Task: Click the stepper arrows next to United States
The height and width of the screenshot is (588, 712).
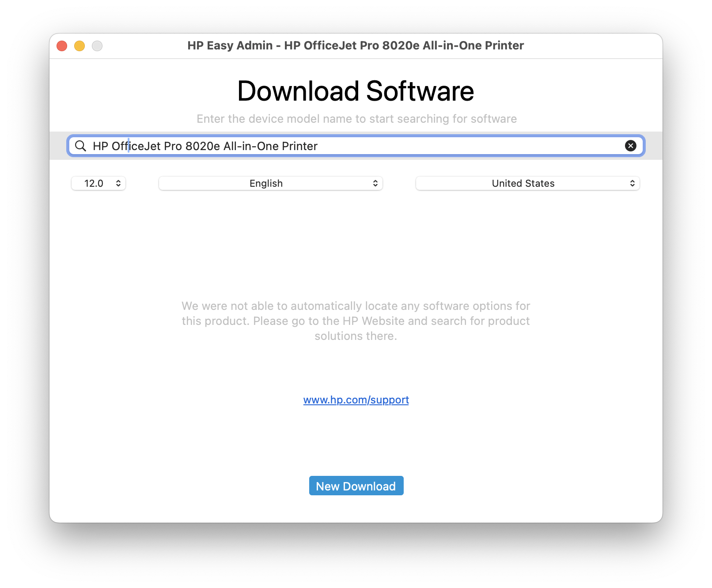Action: [632, 183]
